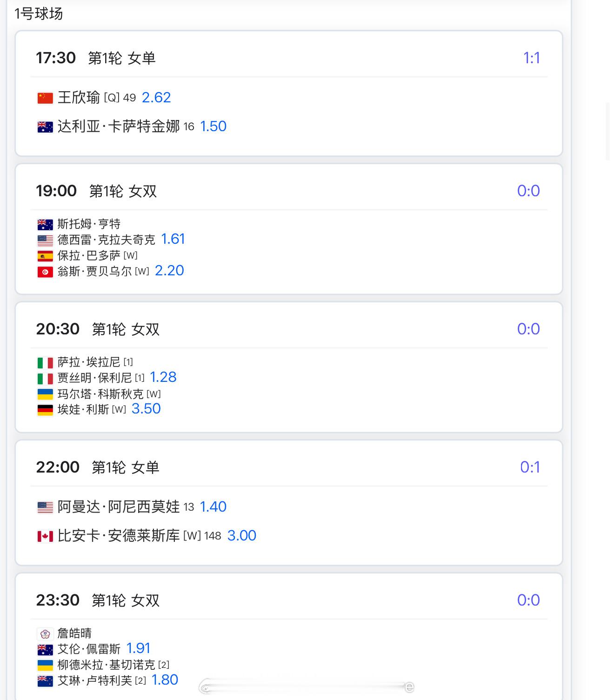The image size is (614, 700).
Task: Click the USA flag beside 阿曼达·阿尼西莫娃
Action: point(45,507)
